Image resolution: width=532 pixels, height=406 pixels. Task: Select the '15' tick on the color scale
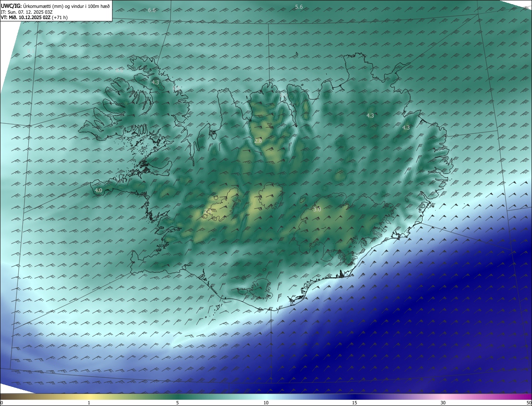click(355, 403)
